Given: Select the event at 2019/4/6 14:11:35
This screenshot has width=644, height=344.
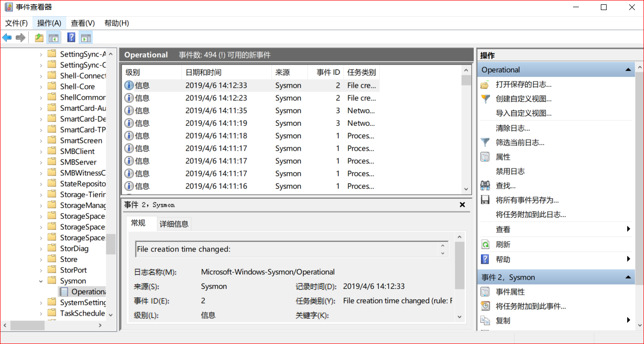Looking at the screenshot, I should 251,111.
